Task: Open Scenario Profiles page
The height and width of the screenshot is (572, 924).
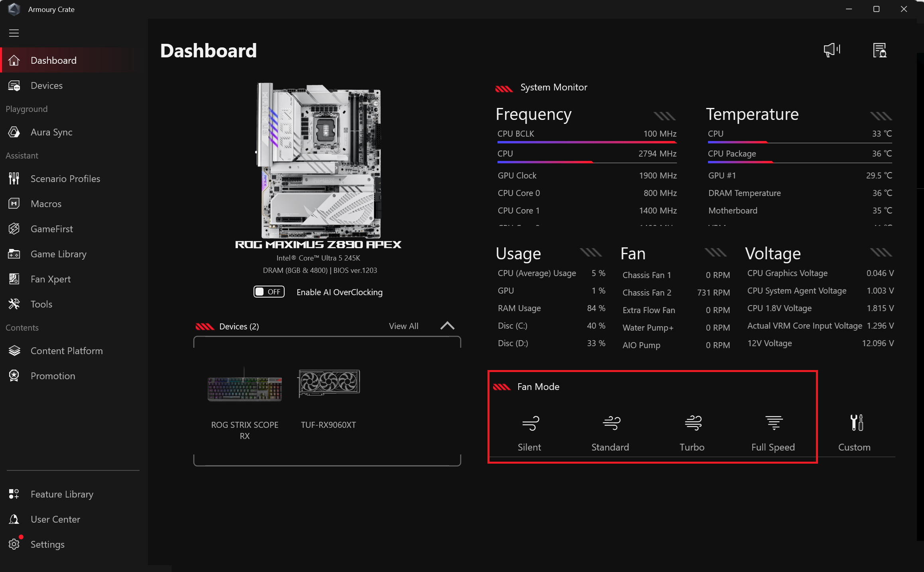Action: tap(65, 179)
